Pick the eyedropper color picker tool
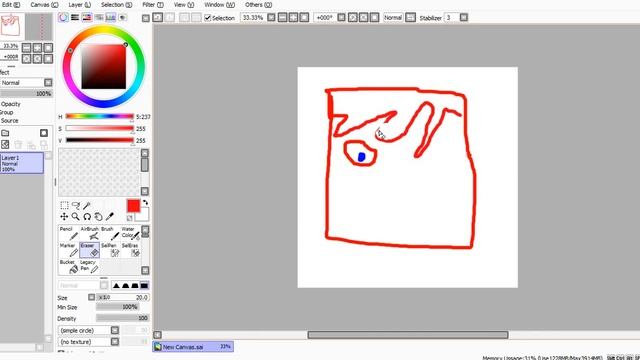640x360 pixels. coord(110,216)
